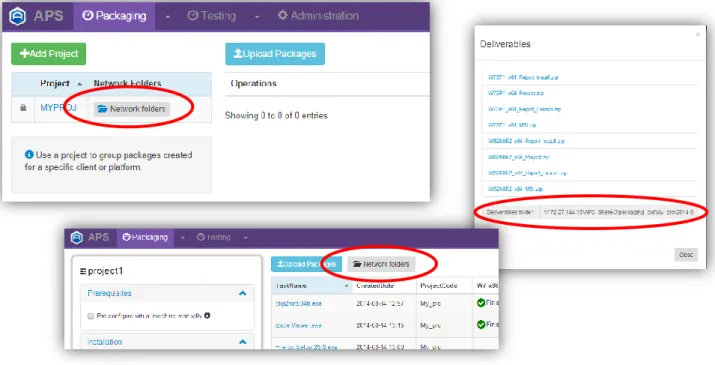
Task: Download W7SP1 x64 Report Launch.zip
Action: [524, 109]
